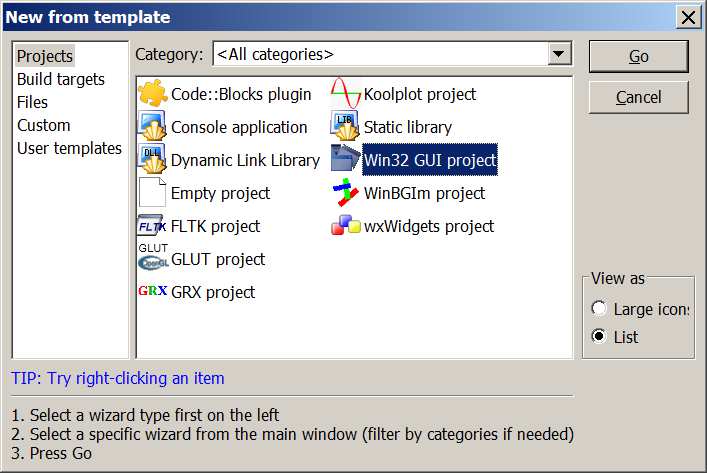Select the Static library LIB icon

click(x=345, y=127)
